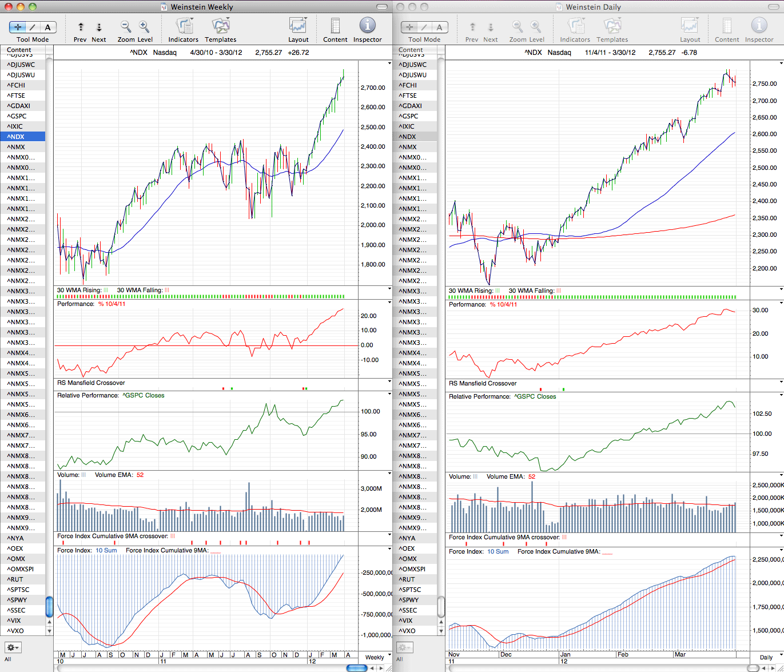The image size is (784, 672).
Task: Open the Volume panel menu arrow in Daily
Action: point(781,475)
